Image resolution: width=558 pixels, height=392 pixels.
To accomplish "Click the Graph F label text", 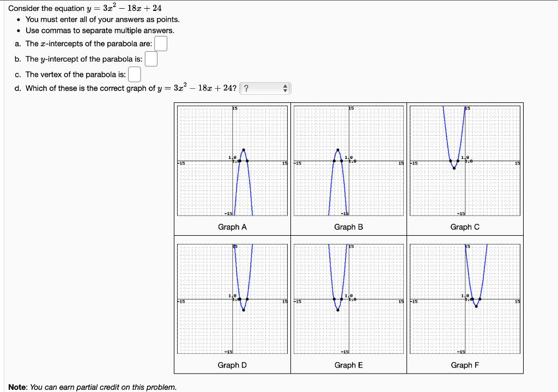I will click(x=464, y=365).
